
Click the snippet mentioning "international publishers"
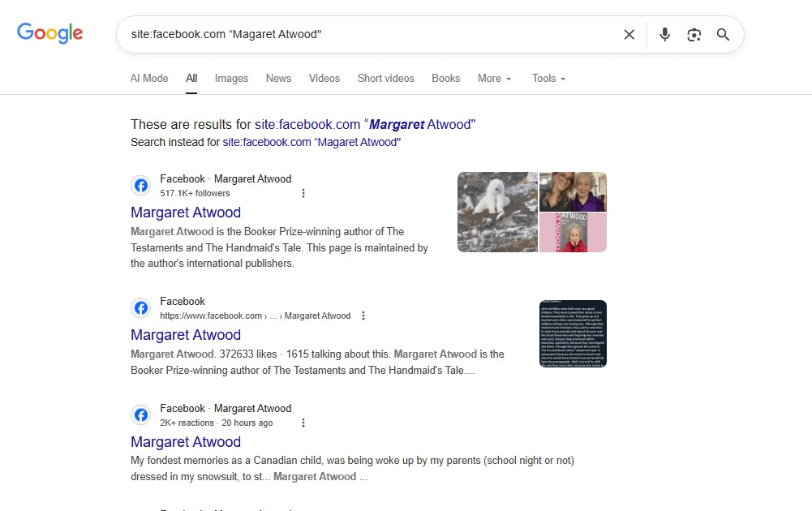coord(279,247)
